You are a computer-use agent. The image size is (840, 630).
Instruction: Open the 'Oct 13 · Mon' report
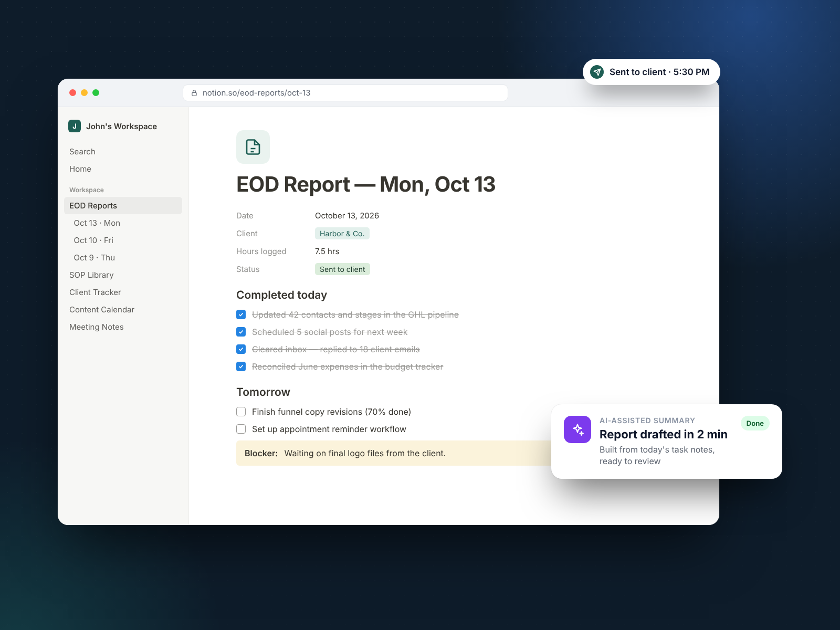123,223
